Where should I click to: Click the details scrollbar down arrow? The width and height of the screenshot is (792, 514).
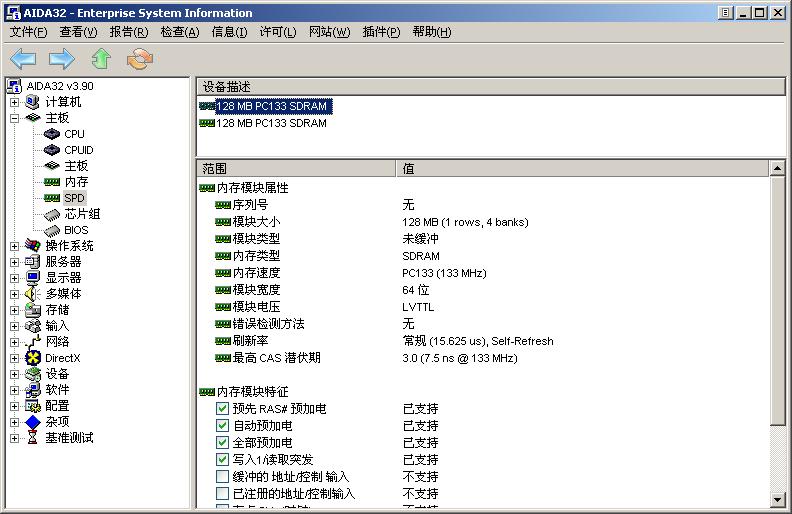777,500
